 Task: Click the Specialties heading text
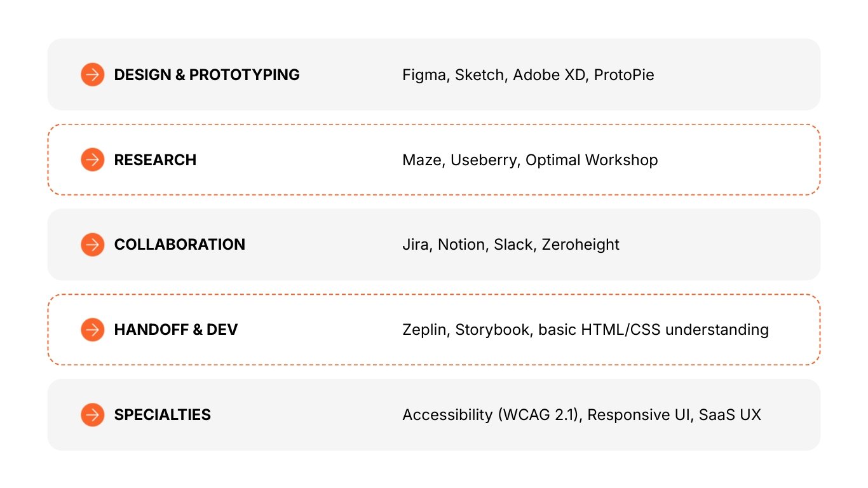coord(162,415)
